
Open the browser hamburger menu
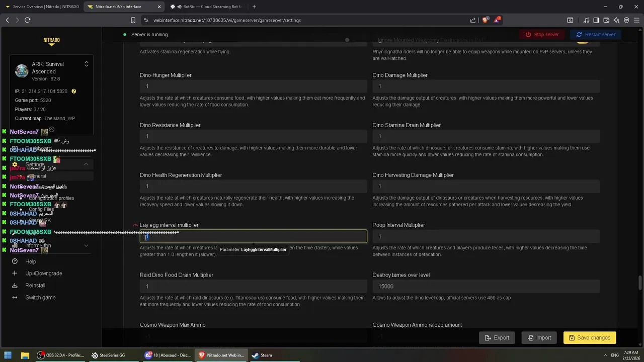click(636, 20)
